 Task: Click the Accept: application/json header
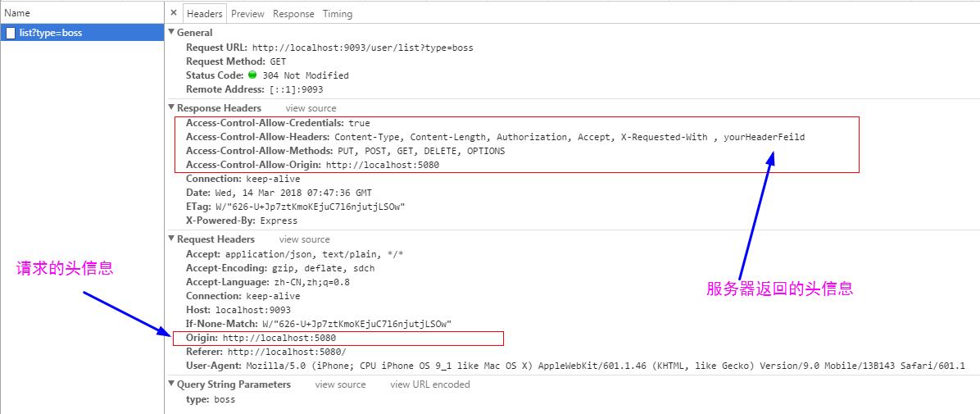click(x=295, y=254)
